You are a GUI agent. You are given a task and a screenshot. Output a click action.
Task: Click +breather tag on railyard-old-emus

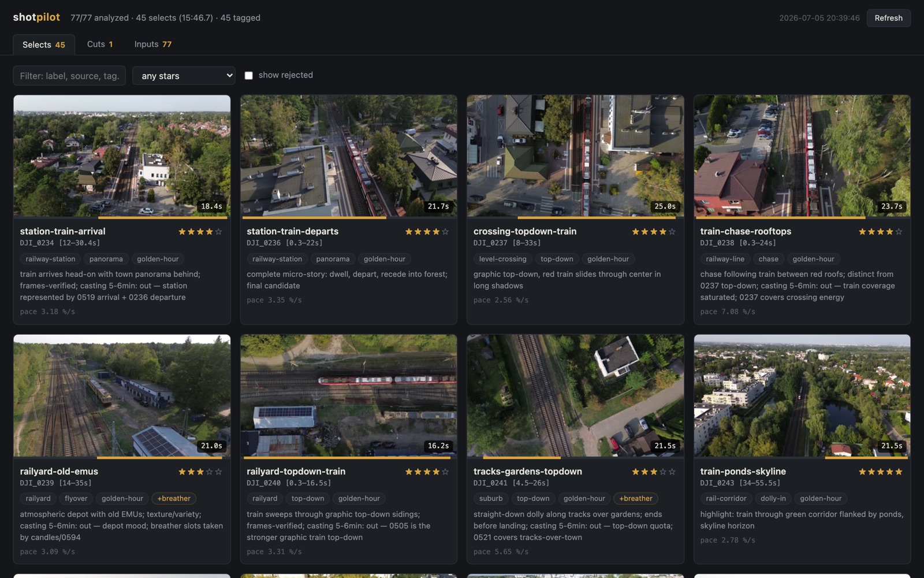[174, 498]
